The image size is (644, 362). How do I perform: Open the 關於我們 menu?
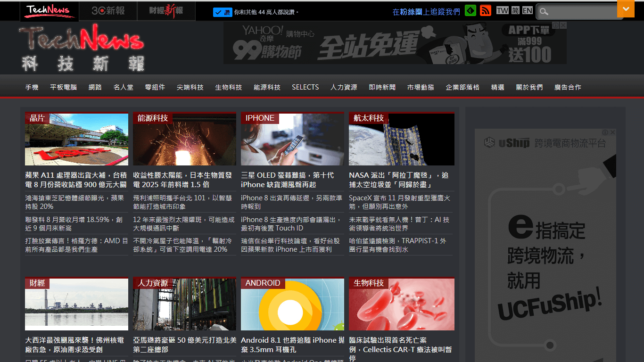point(529,87)
